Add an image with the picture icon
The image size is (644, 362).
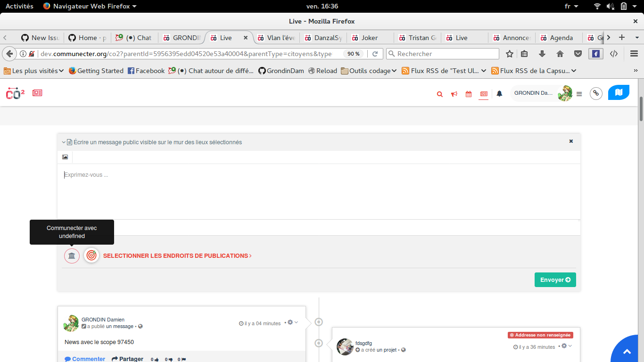(x=65, y=157)
